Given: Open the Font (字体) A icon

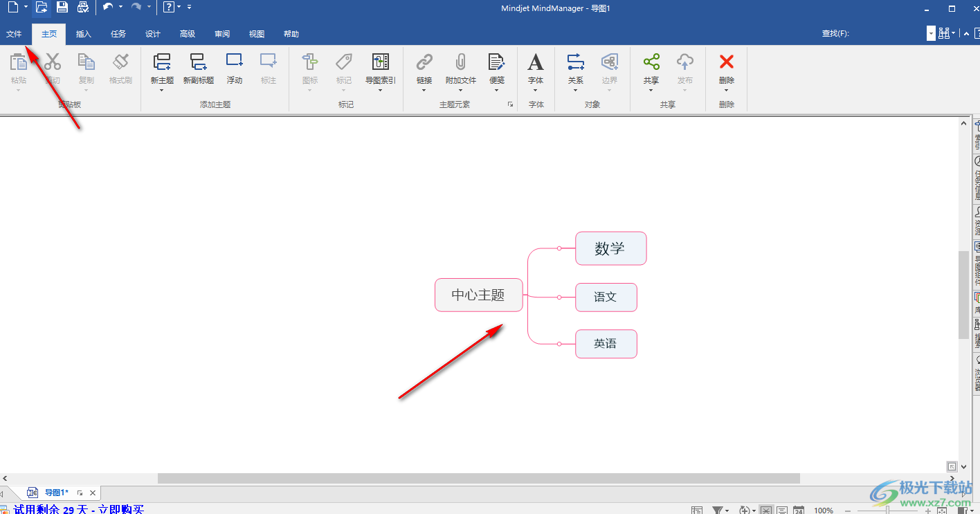Looking at the screenshot, I should coord(536,62).
